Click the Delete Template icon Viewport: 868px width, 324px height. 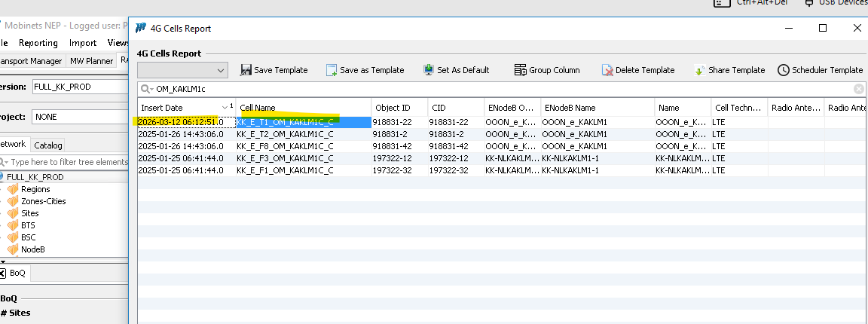point(607,70)
